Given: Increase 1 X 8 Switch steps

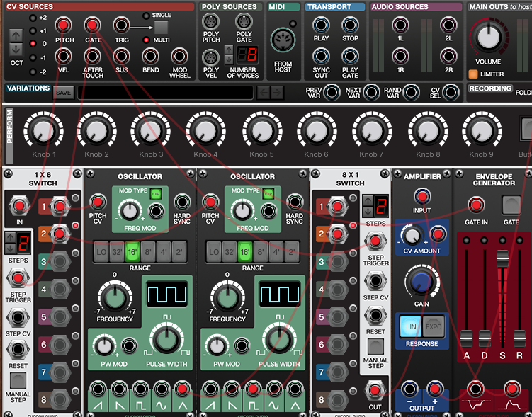Looking at the screenshot, I should coord(10,237).
